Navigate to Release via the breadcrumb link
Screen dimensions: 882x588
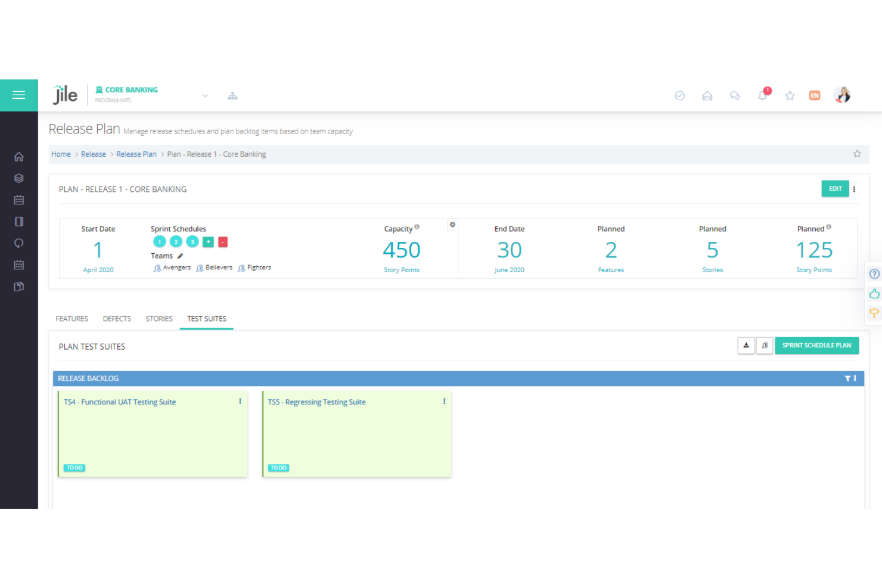[93, 154]
